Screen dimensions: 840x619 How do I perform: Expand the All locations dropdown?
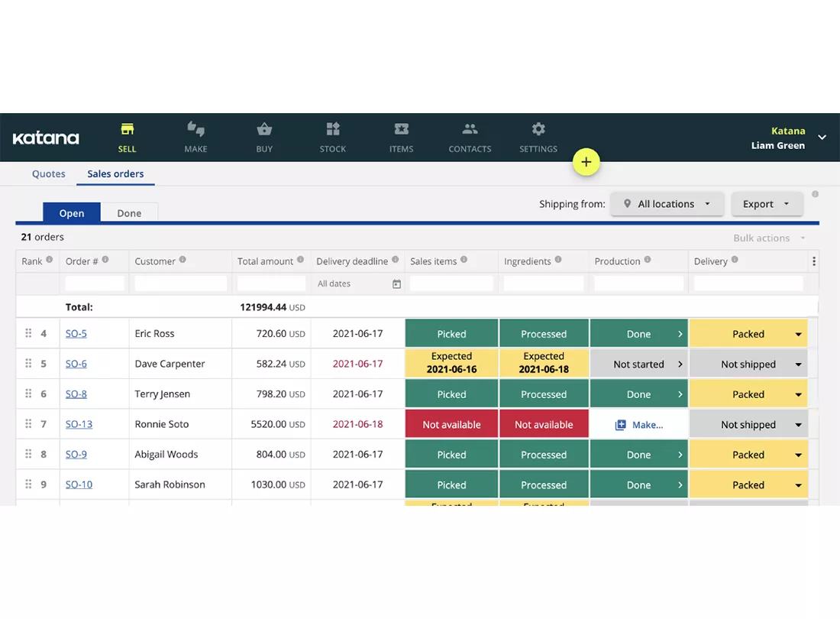click(x=667, y=204)
